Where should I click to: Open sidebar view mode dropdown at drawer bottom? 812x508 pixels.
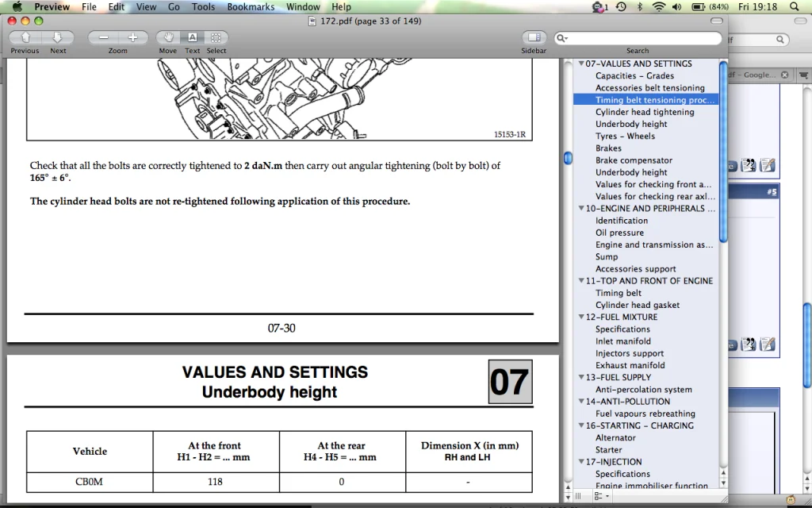click(x=601, y=496)
